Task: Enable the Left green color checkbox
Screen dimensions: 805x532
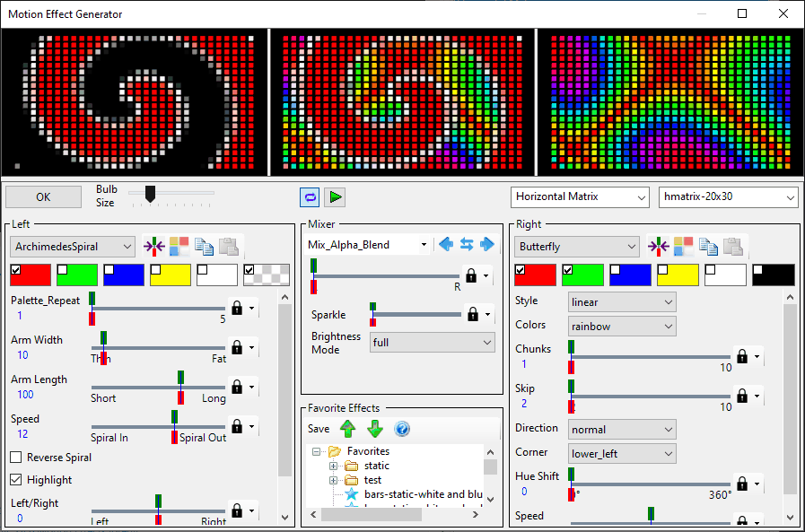Action: (x=63, y=270)
